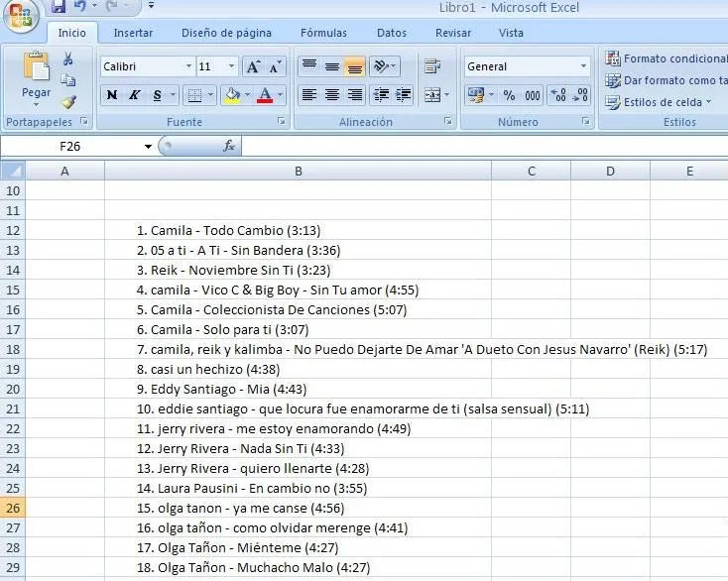Open Formato condicional
The width and height of the screenshot is (728, 581).
[666, 58]
